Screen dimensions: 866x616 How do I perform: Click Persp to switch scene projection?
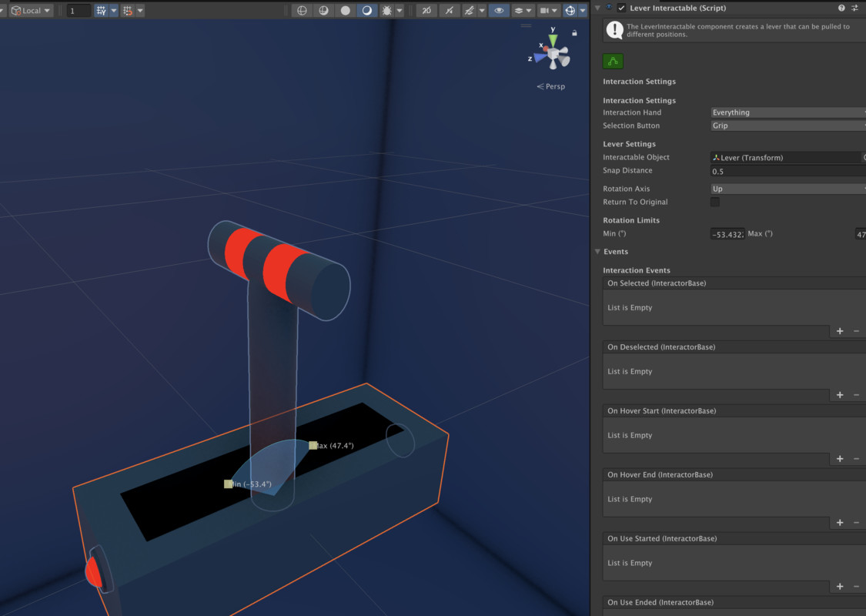[551, 86]
